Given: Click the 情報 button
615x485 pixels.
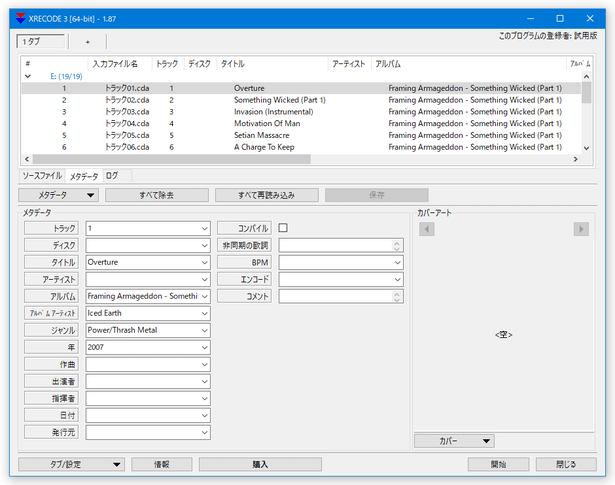Looking at the screenshot, I should coord(162,464).
